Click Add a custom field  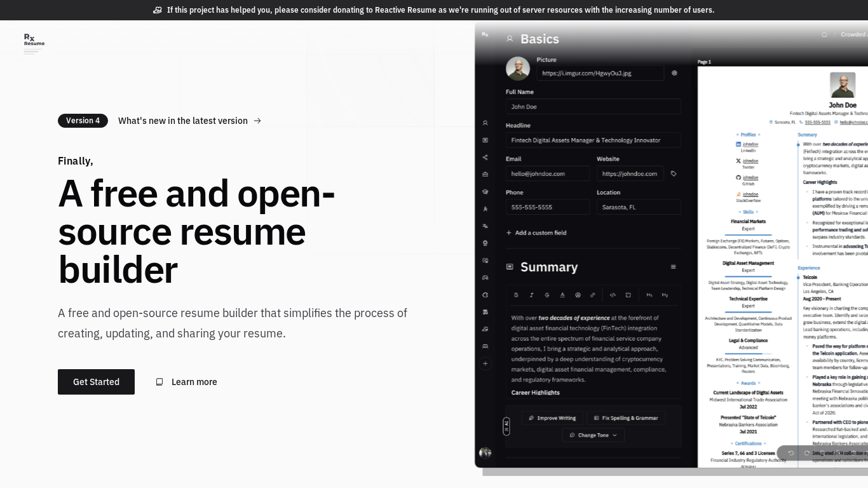(x=536, y=233)
